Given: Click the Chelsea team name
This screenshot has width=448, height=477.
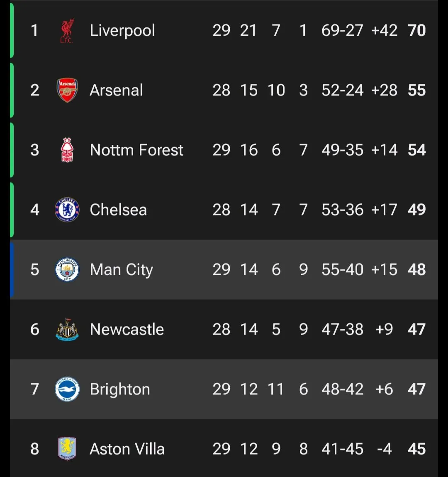Looking at the screenshot, I should pyautogui.click(x=118, y=210).
